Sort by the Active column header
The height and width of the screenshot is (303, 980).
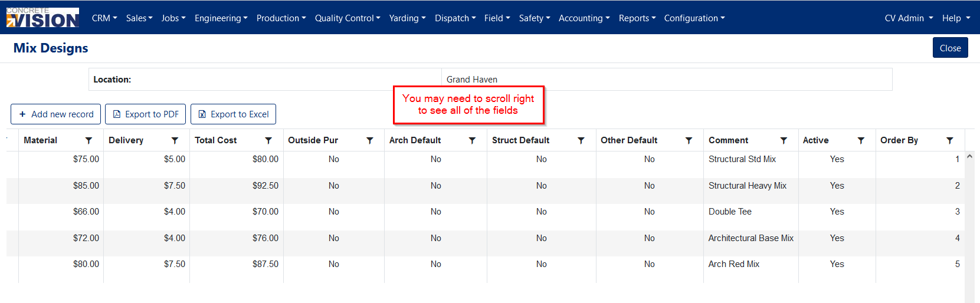click(x=815, y=140)
